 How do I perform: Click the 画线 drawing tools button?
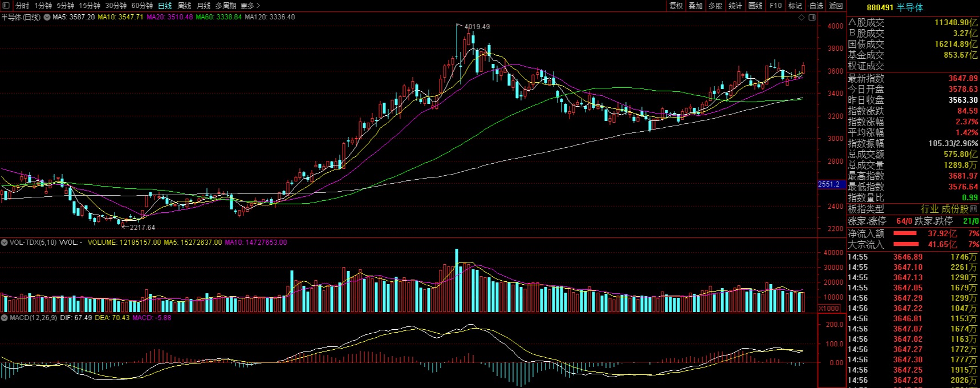coord(755,6)
